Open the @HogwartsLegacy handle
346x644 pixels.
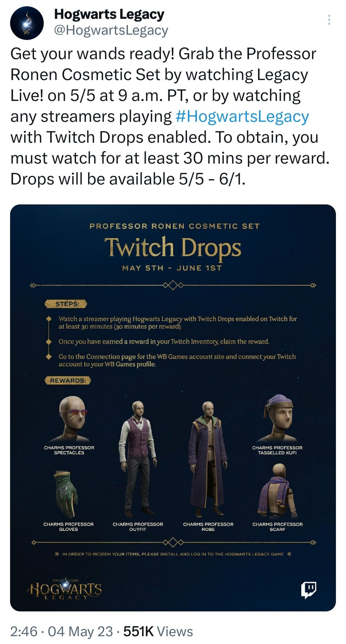tap(111, 30)
